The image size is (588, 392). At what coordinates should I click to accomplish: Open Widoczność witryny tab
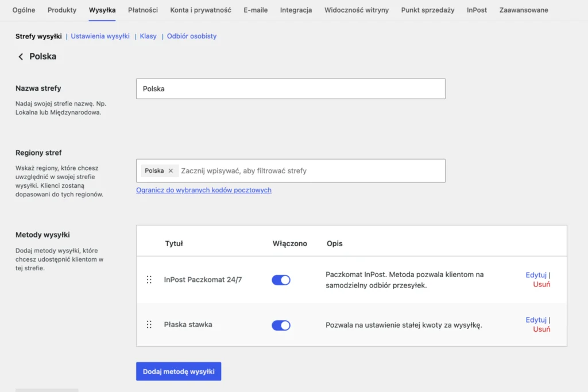[357, 10]
